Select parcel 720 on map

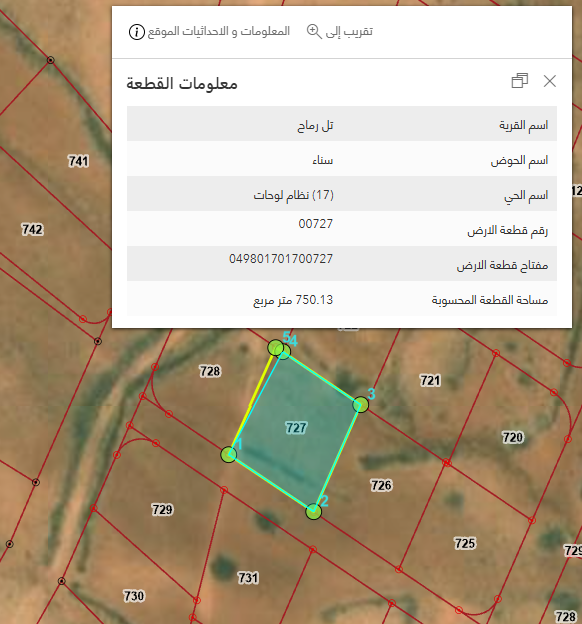click(513, 438)
